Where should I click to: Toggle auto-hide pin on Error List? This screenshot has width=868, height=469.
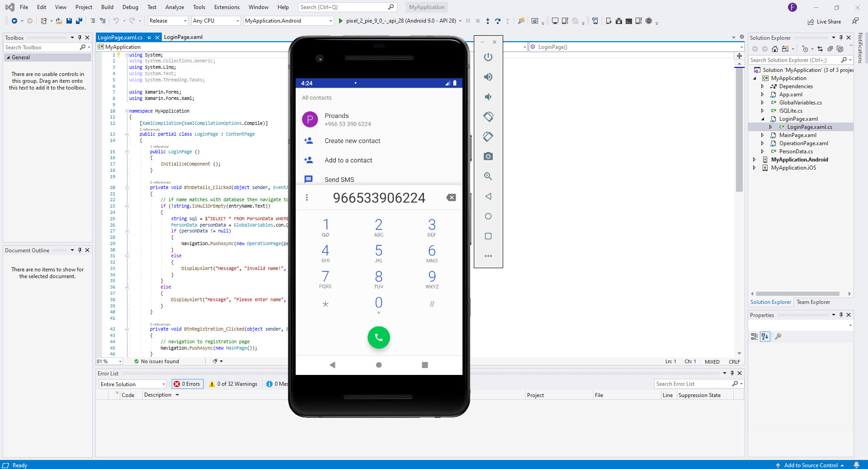pyautogui.click(x=732, y=373)
